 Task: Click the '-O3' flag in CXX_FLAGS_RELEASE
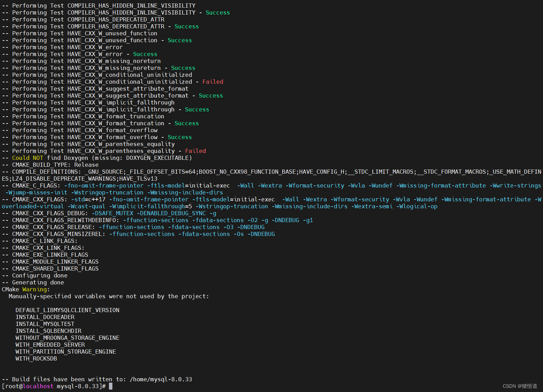pyautogui.click(x=228, y=227)
